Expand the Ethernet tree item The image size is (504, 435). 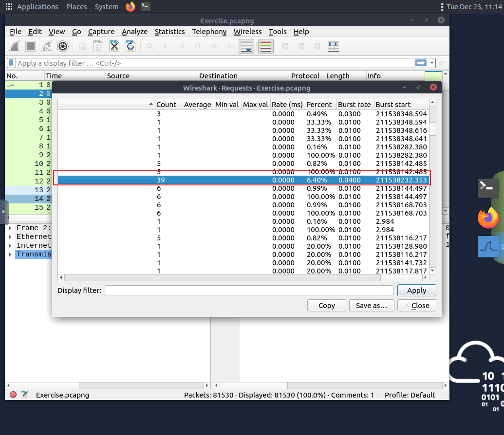click(10, 237)
